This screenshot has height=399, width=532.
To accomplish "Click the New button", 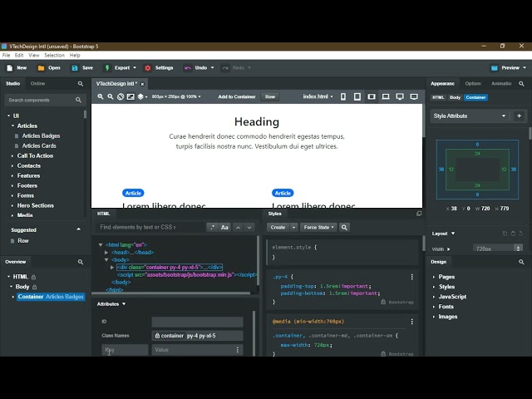I will coord(17,68).
